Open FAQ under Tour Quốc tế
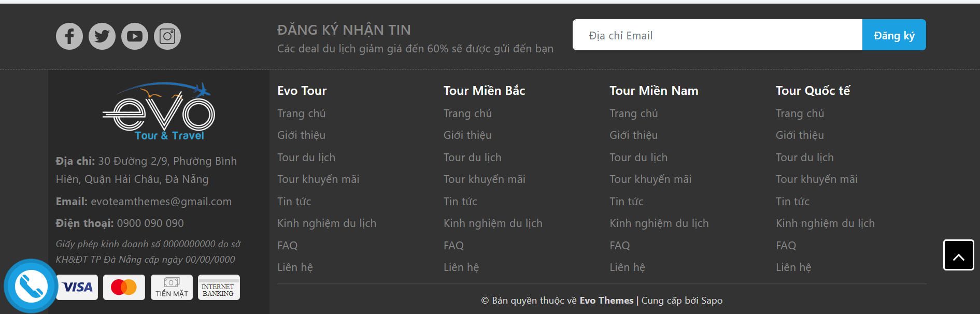This screenshot has width=980, height=314. click(x=786, y=246)
